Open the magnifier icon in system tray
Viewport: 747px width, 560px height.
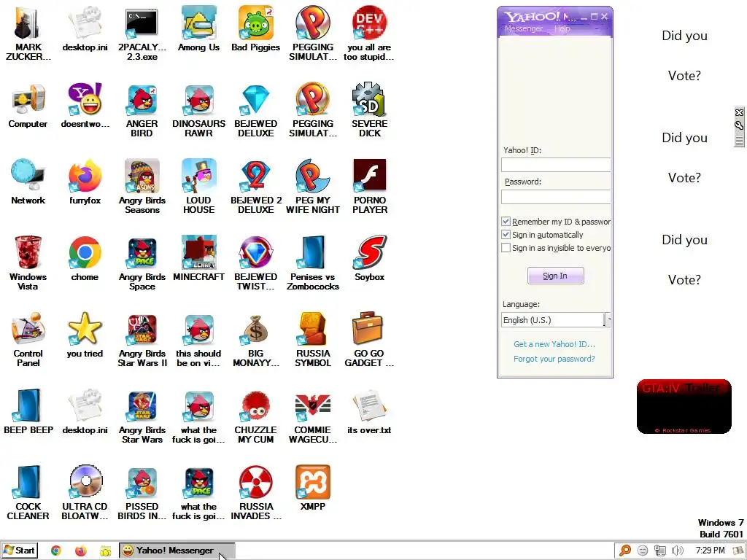(x=625, y=551)
